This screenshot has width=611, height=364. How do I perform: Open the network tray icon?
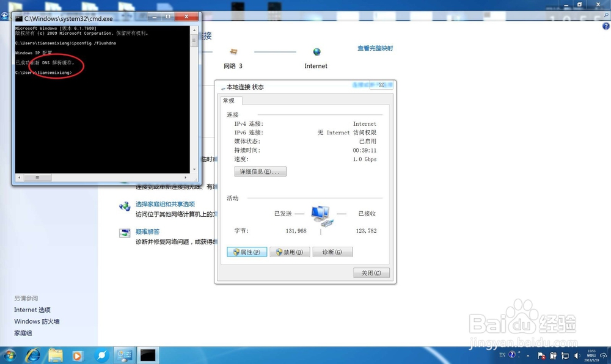tap(565, 355)
